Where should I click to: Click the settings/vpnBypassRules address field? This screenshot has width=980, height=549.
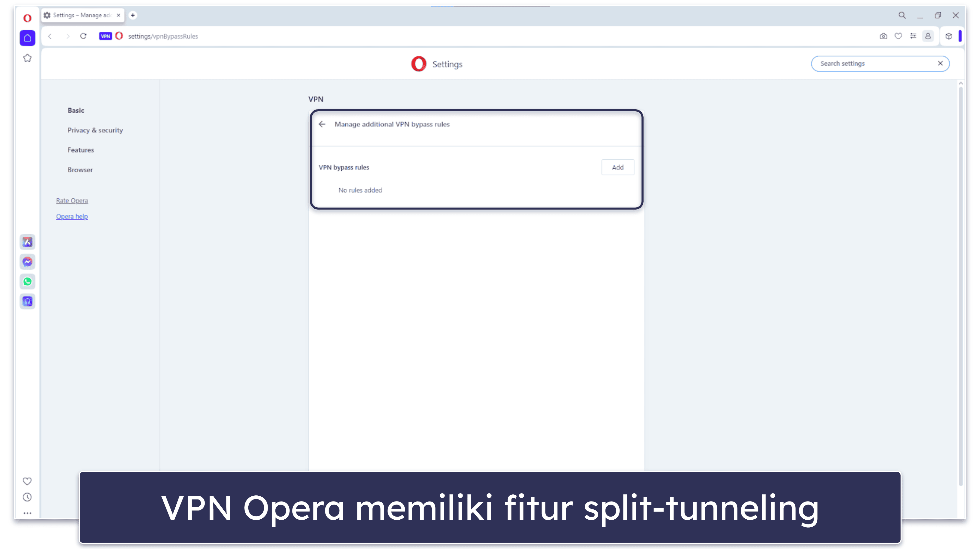(163, 36)
